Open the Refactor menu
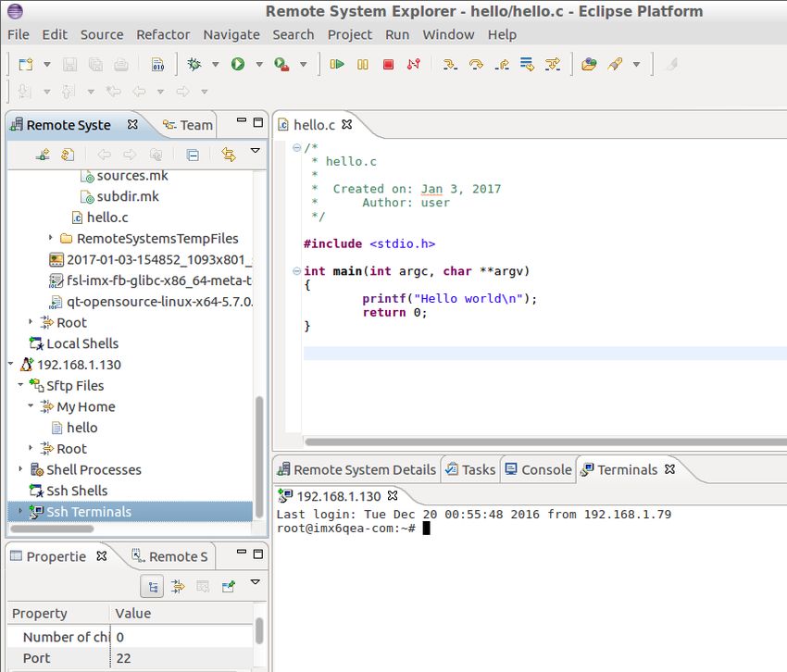Screen dimensions: 787x672 (163, 34)
